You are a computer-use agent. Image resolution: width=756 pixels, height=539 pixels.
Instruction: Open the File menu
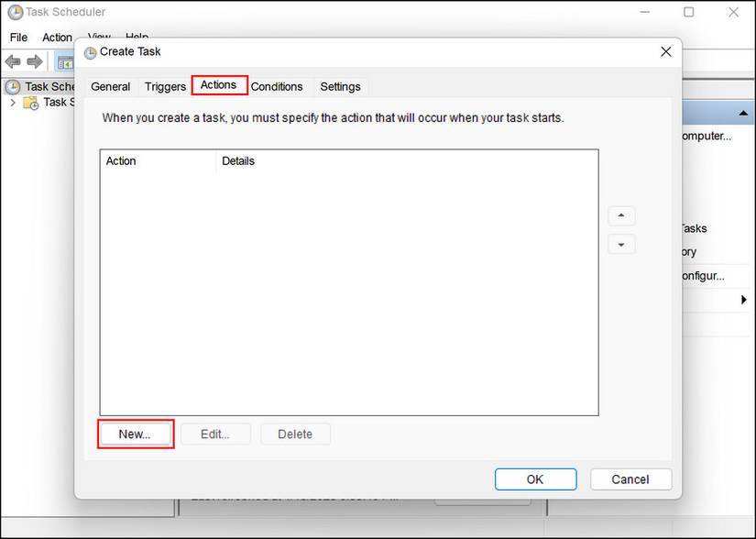tap(19, 37)
